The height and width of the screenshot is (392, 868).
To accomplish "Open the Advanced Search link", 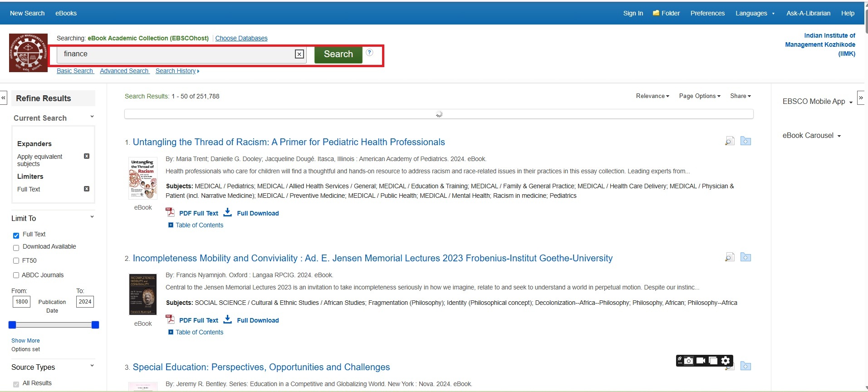I will 124,71.
